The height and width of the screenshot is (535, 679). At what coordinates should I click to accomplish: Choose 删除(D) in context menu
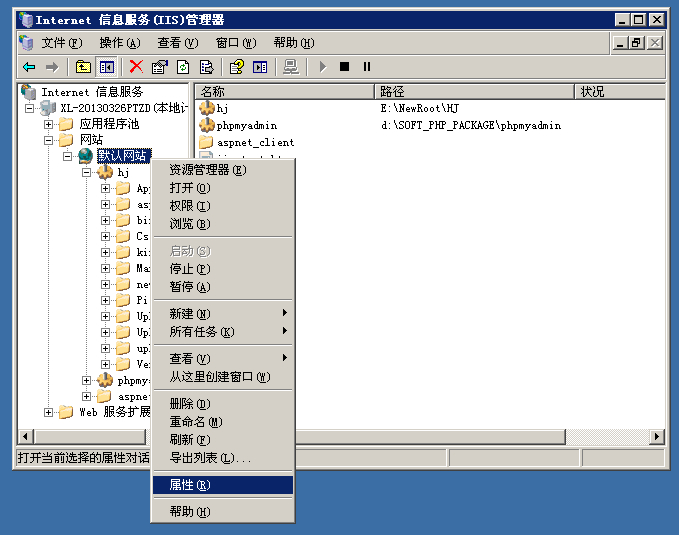(223, 404)
